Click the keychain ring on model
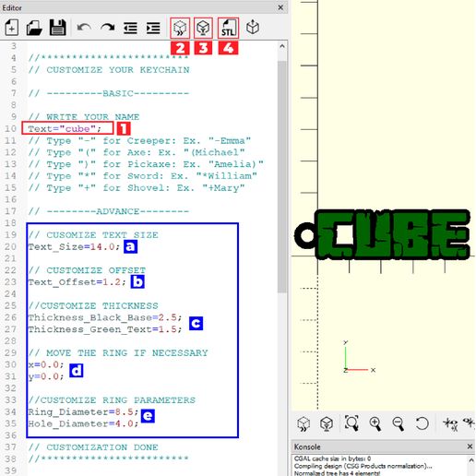This screenshot has width=476, height=476. (x=306, y=235)
